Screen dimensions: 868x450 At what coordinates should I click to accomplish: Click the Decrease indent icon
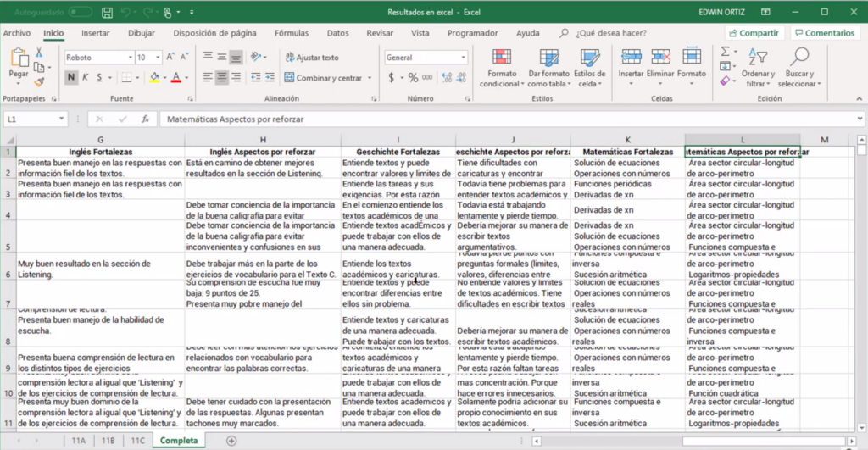255,77
